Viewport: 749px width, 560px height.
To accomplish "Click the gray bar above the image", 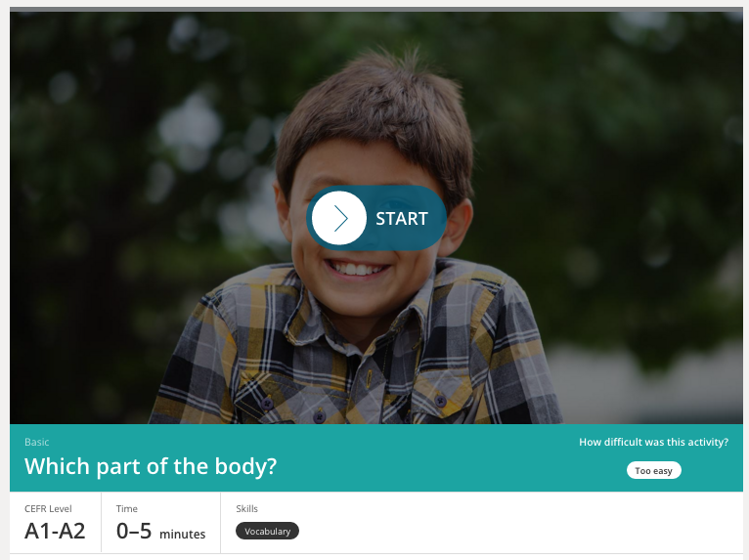I will (x=376, y=10).
